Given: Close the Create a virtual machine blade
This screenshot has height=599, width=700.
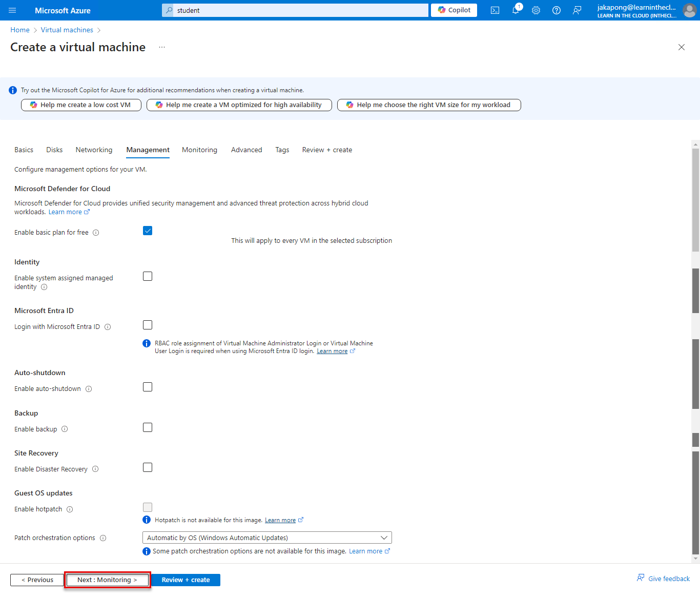Looking at the screenshot, I should (x=682, y=47).
